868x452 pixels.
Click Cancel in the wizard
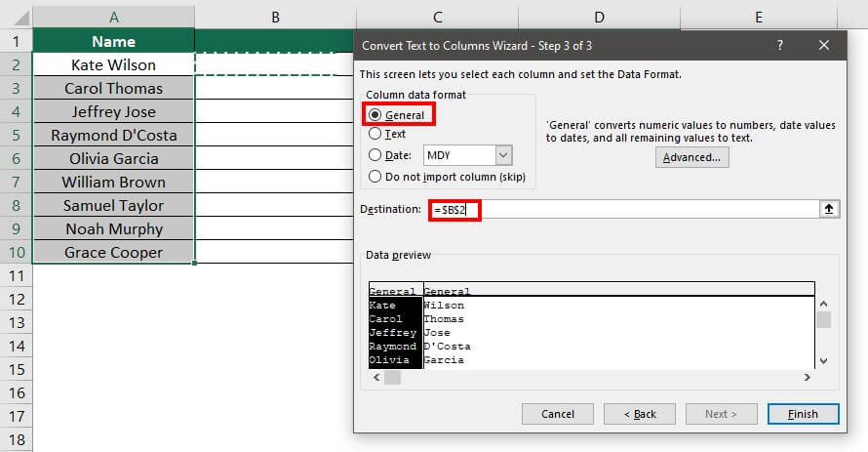[x=558, y=414]
